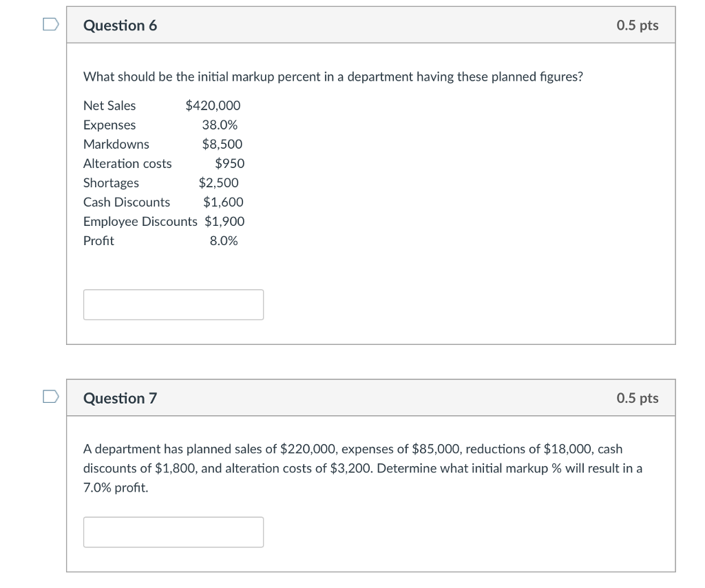Image resolution: width=705 pixels, height=588 pixels.
Task: Select the Employee Discounts $1,900 line
Action: point(164,221)
